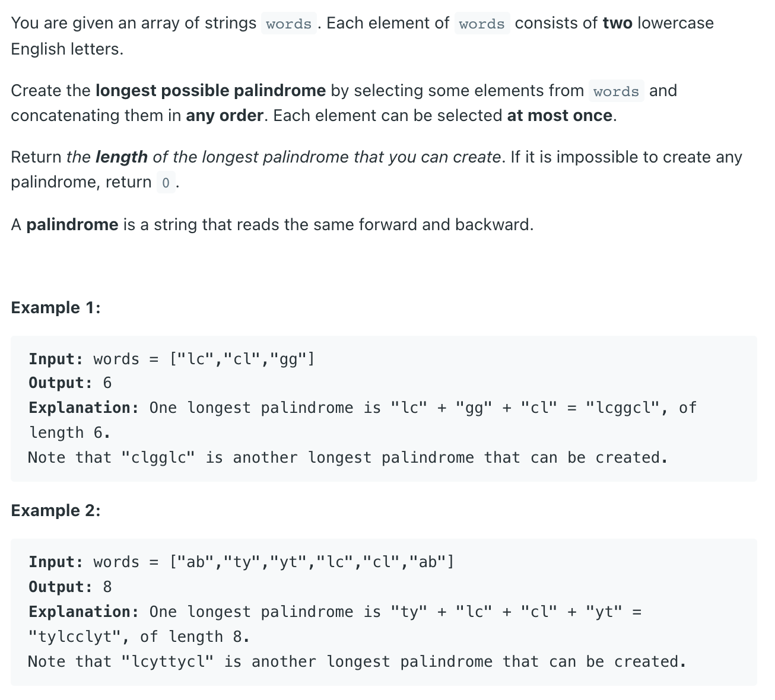The height and width of the screenshot is (700, 775).
Task: Click the "tylcclyt" string in Example 2
Action: [74, 637]
